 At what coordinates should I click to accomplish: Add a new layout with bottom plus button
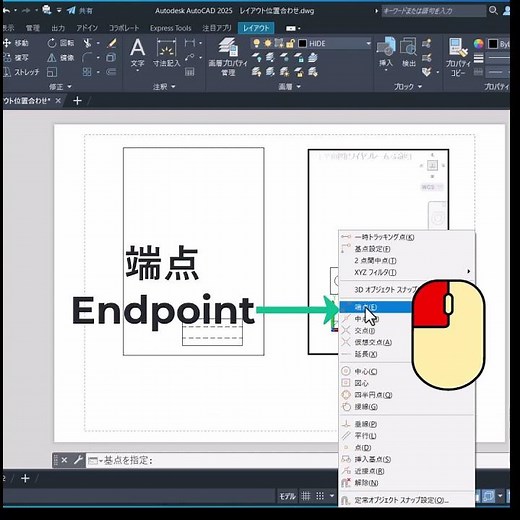[25, 479]
